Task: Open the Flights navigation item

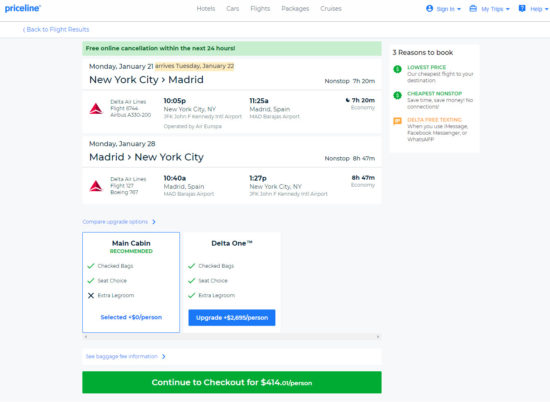Action: click(260, 8)
